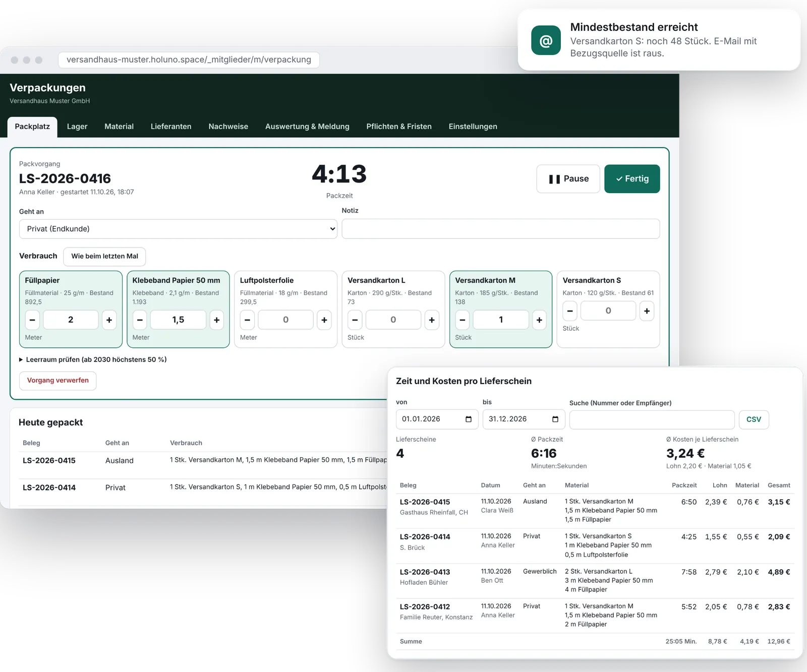Click the Füllpapier quantity field showing 2

coord(71,320)
